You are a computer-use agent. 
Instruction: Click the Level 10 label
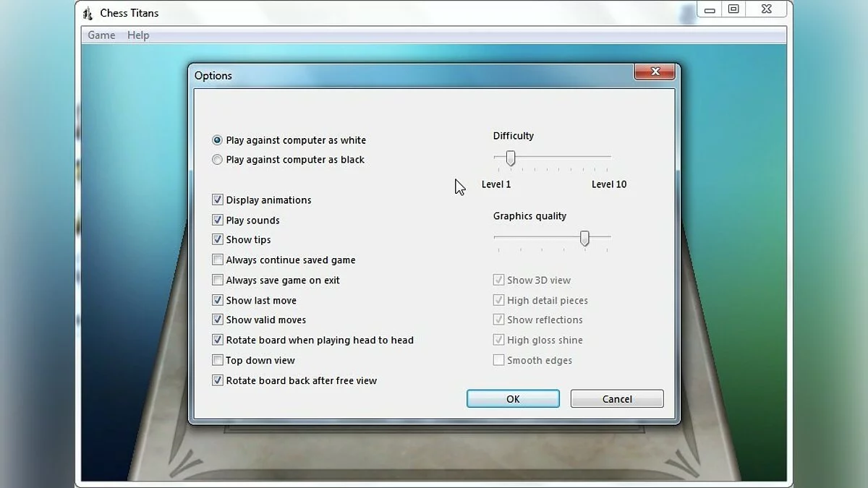609,184
